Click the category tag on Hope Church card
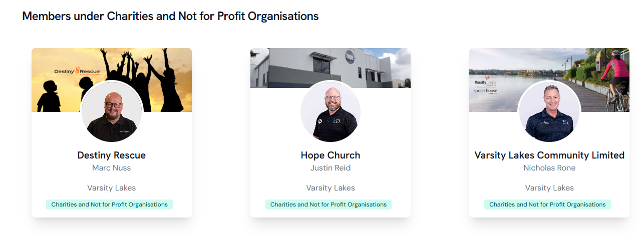This screenshot has width=644, height=242. point(329,204)
